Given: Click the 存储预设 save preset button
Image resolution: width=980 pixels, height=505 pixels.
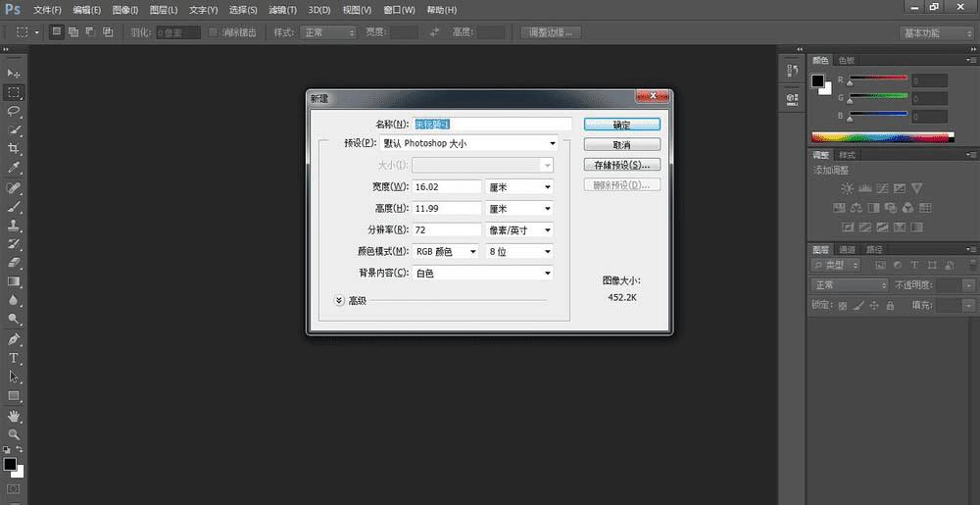Looking at the screenshot, I should (x=621, y=165).
